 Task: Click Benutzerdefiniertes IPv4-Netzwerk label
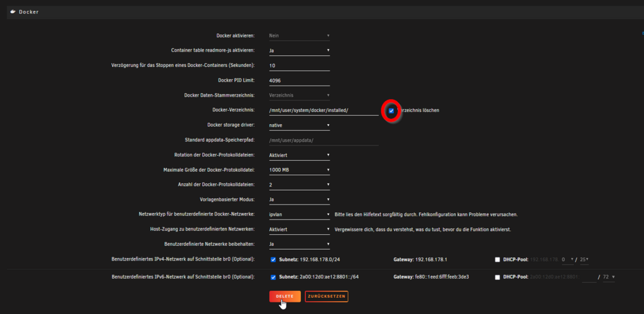pos(183,259)
